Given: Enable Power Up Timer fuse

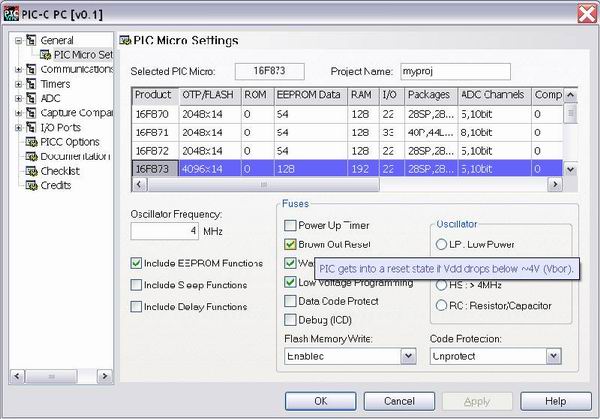Looking at the screenshot, I should (290, 225).
